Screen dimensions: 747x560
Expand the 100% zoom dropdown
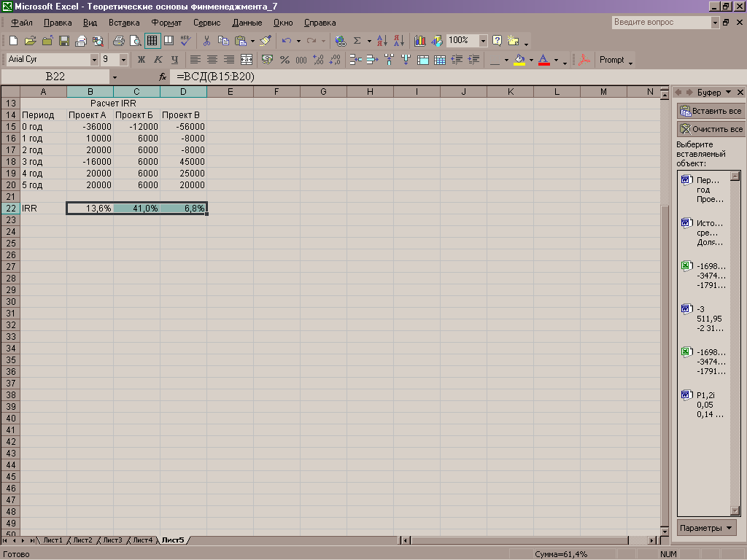[483, 41]
